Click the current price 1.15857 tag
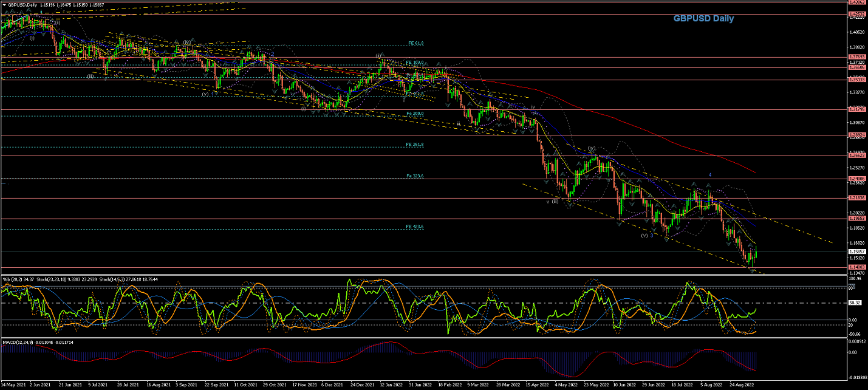The height and width of the screenshot is (390, 868). [857, 251]
